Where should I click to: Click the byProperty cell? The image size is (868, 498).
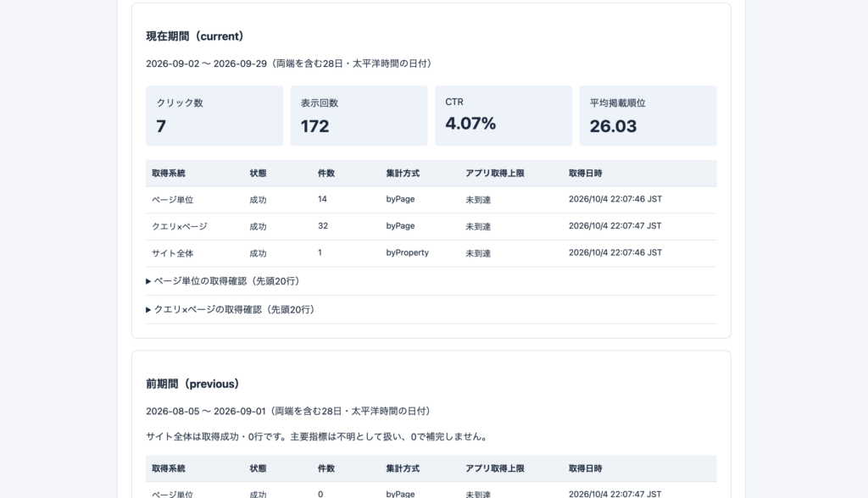[x=408, y=253]
